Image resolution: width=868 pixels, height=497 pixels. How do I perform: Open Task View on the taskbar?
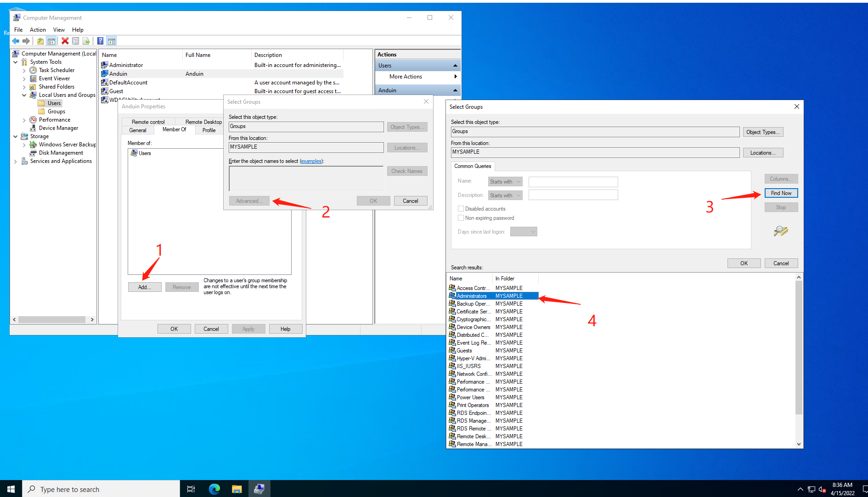(x=191, y=489)
